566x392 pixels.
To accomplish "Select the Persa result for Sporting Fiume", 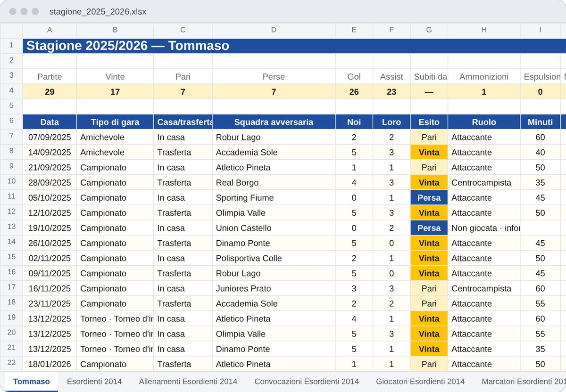I will (429, 197).
